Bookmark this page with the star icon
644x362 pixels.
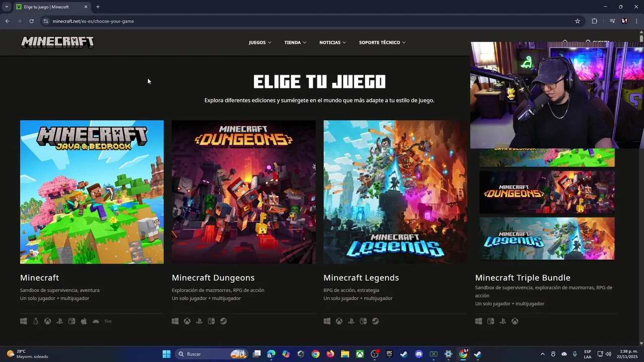click(578, 21)
